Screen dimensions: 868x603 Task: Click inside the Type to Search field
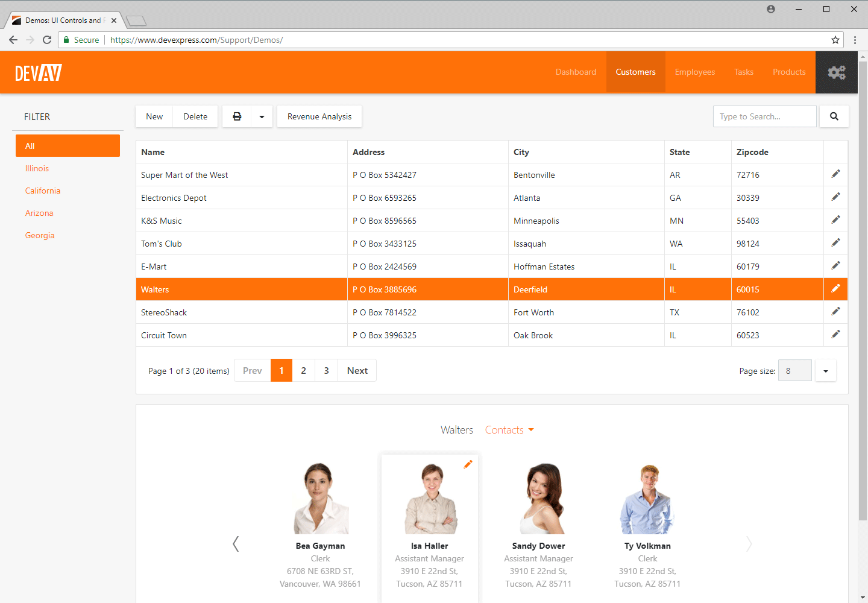[764, 116]
